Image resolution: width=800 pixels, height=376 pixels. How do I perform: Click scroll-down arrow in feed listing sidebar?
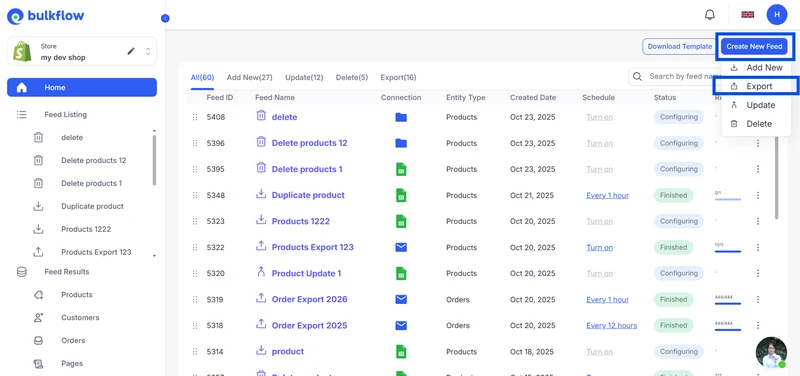coord(155,256)
